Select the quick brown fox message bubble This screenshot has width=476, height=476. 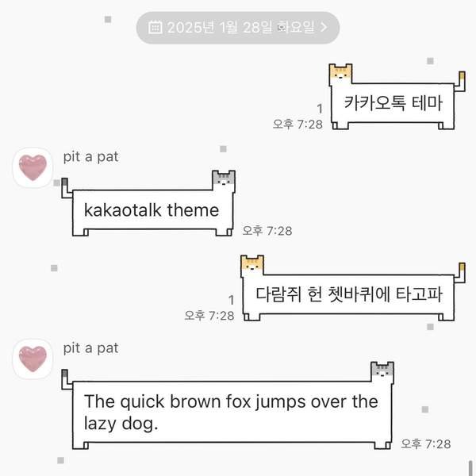(x=232, y=413)
